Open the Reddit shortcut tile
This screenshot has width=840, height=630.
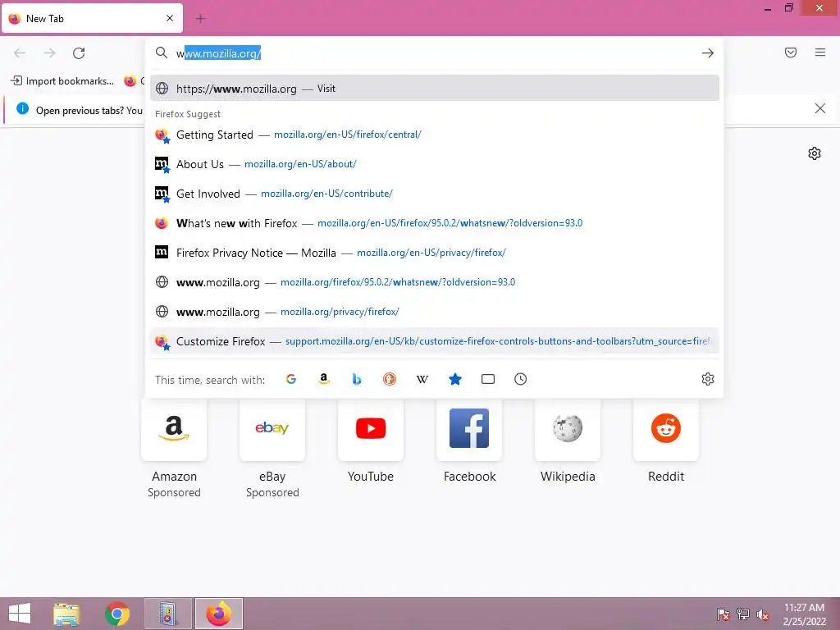pyautogui.click(x=666, y=428)
